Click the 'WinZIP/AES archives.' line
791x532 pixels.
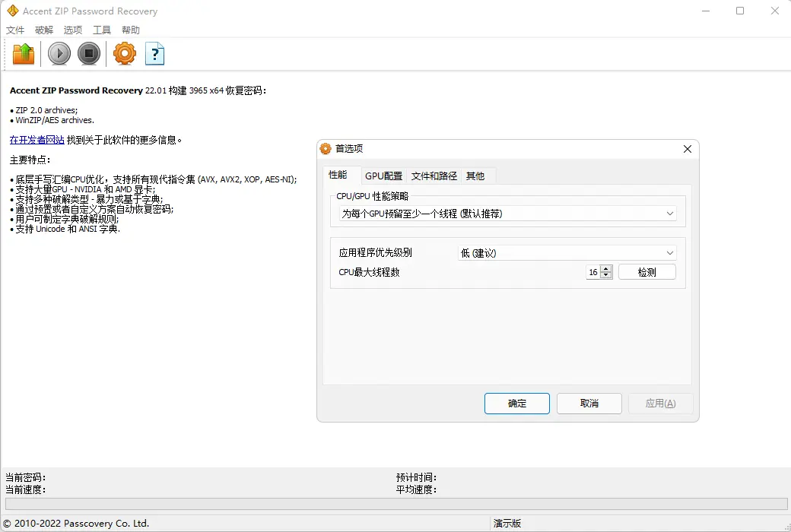tap(52, 120)
